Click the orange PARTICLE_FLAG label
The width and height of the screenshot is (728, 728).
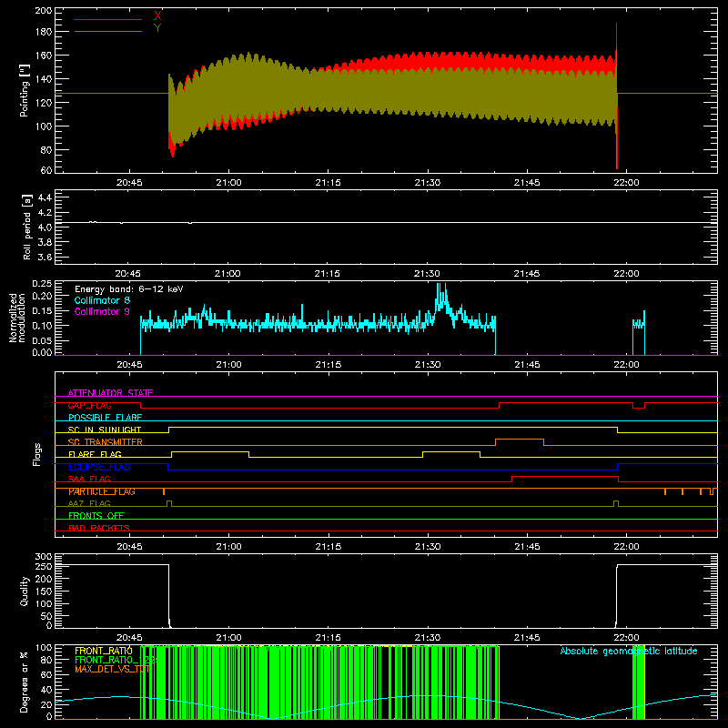point(102,491)
